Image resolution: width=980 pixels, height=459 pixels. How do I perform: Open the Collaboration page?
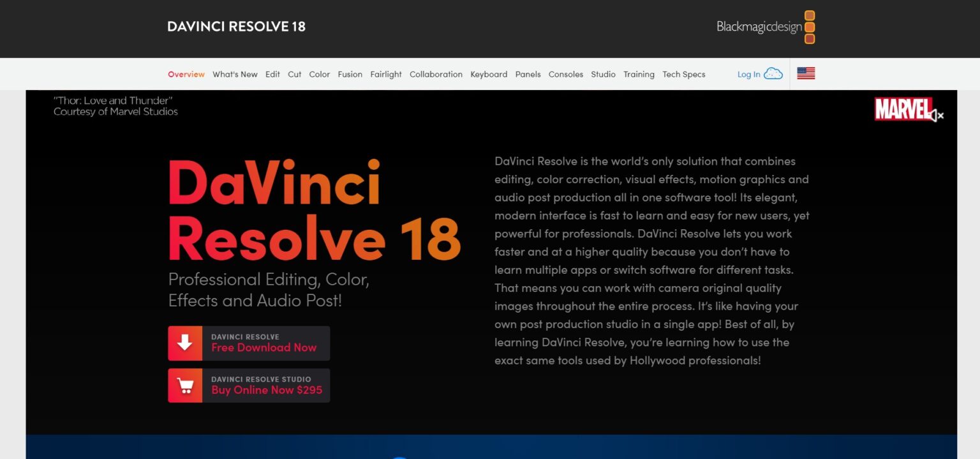click(436, 74)
